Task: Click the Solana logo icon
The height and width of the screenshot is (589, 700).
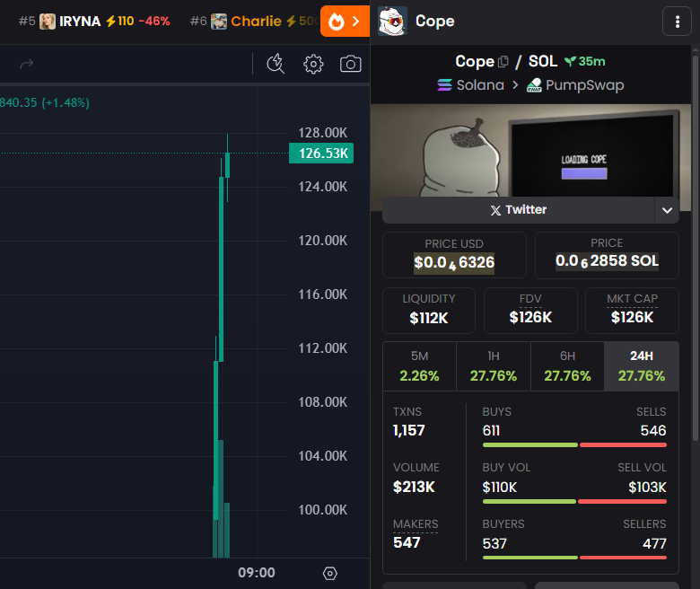Action: (444, 84)
